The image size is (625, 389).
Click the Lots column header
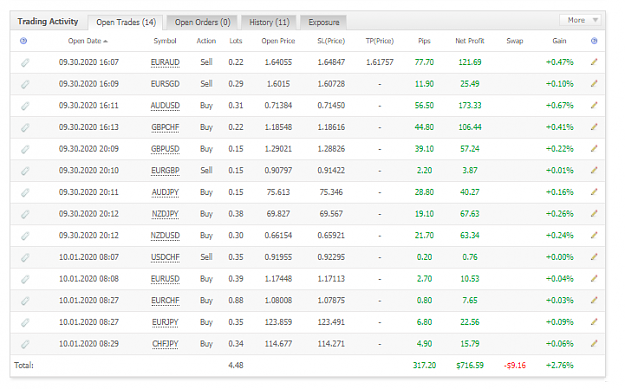pyautogui.click(x=236, y=41)
